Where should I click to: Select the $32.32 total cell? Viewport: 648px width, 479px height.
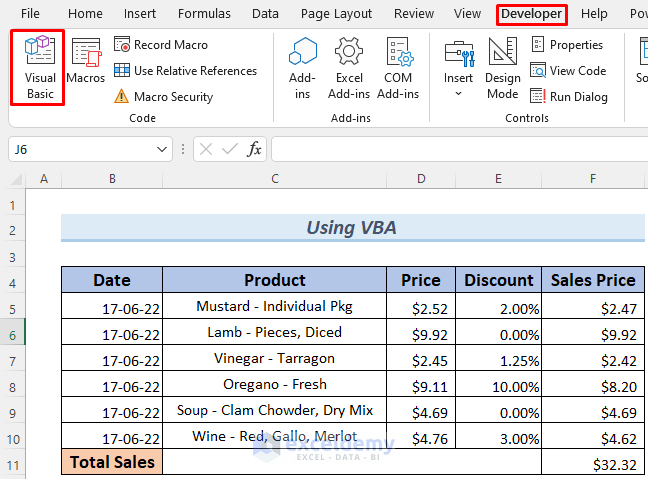593,462
